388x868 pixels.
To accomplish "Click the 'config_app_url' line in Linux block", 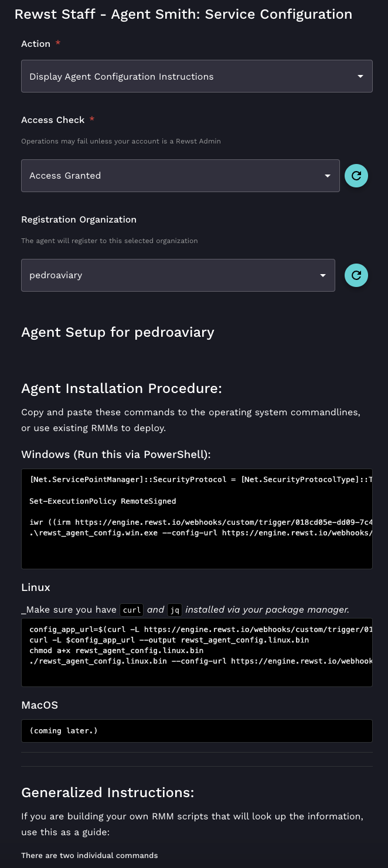I will click(x=200, y=630).
